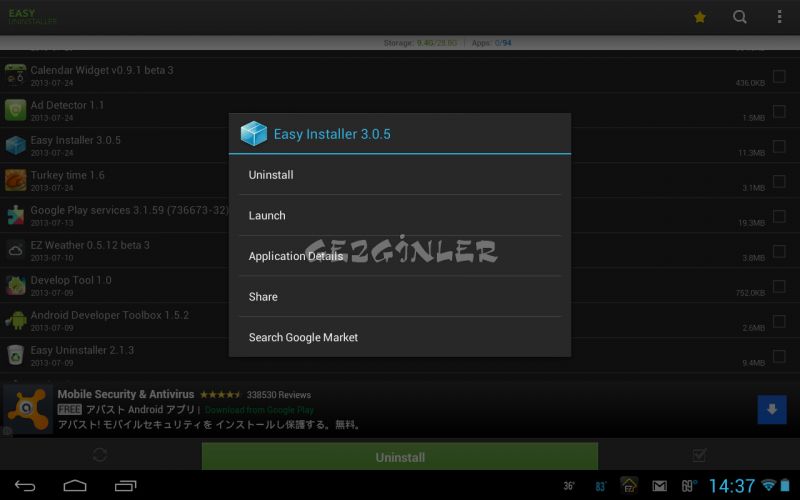Screen dimensions: 800x500
Task: Tap the Apps count 0/94 text
Action: click(491, 43)
